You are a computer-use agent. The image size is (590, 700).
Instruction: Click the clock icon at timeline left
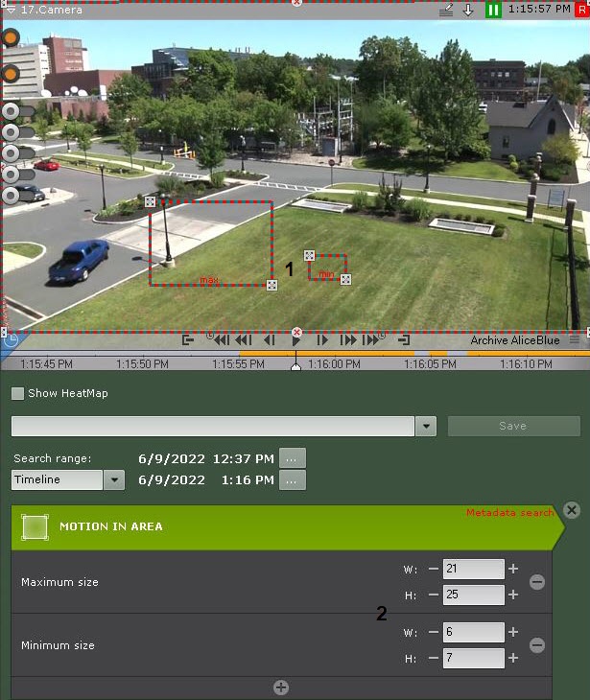(x=10, y=338)
